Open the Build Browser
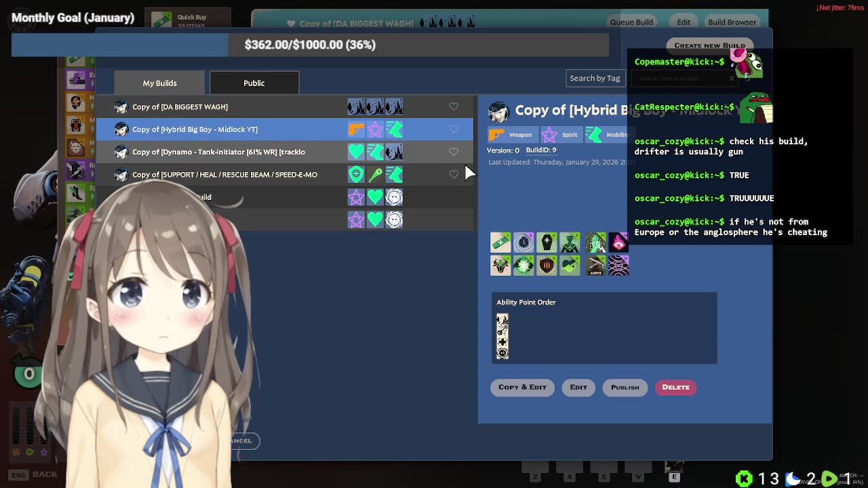868x488 pixels. click(x=732, y=22)
